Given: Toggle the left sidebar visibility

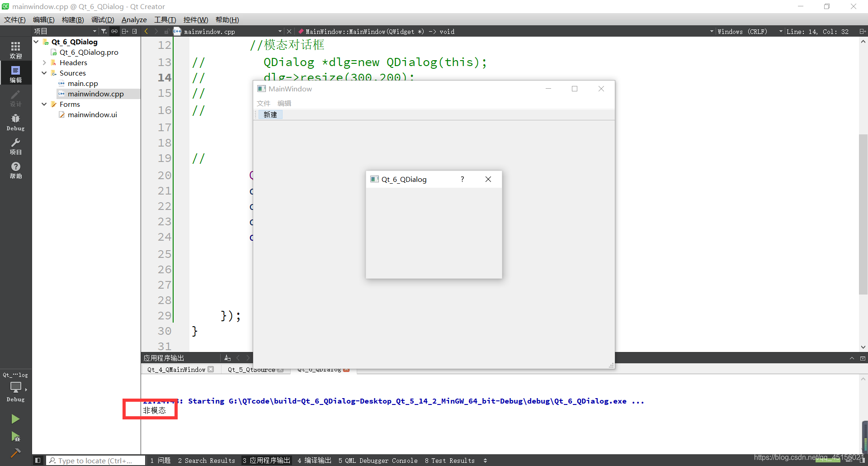Looking at the screenshot, I should click(x=38, y=460).
